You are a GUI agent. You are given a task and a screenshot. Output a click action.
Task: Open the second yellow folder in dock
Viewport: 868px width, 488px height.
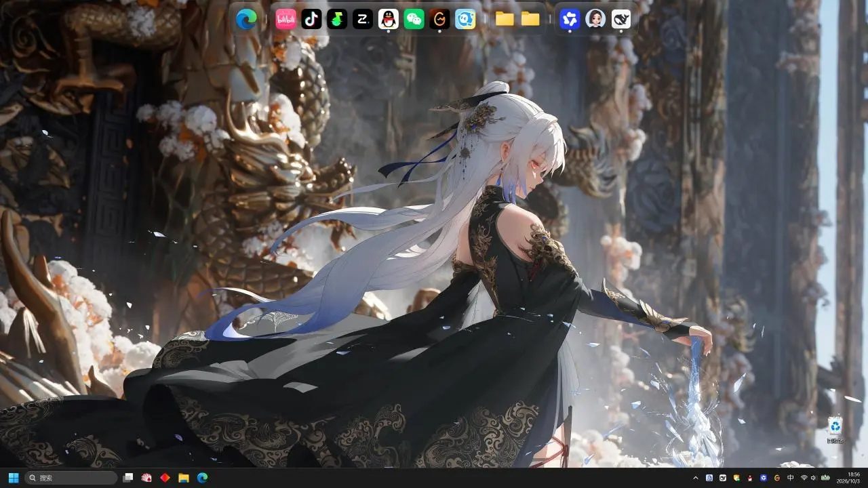(530, 19)
